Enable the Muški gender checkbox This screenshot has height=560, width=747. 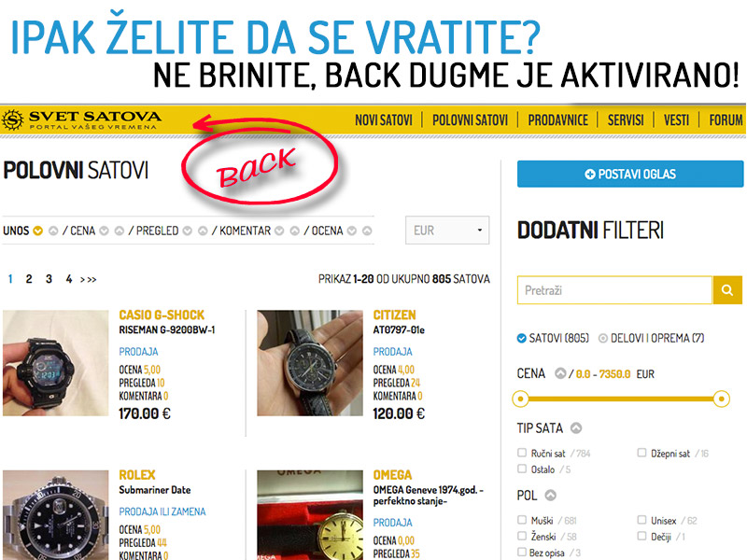[x=522, y=520]
